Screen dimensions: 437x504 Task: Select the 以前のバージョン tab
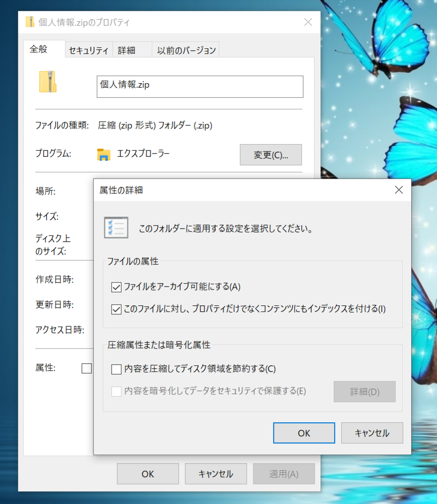click(186, 50)
